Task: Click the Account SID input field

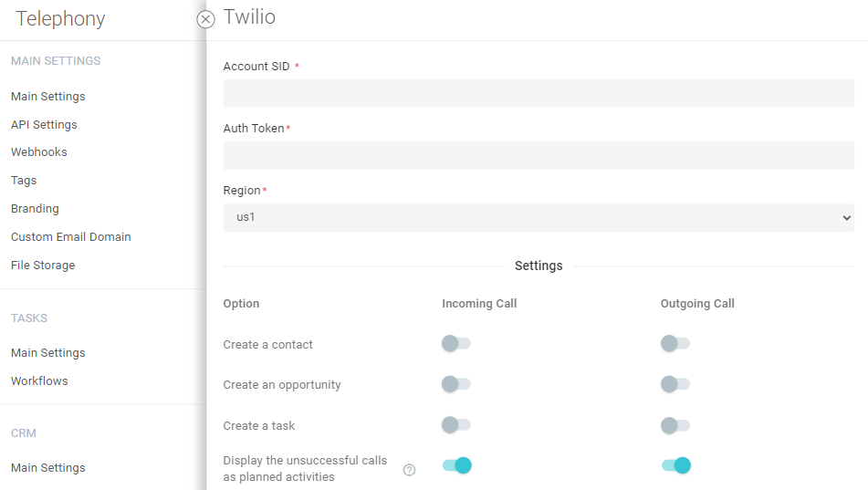Action: [539, 93]
